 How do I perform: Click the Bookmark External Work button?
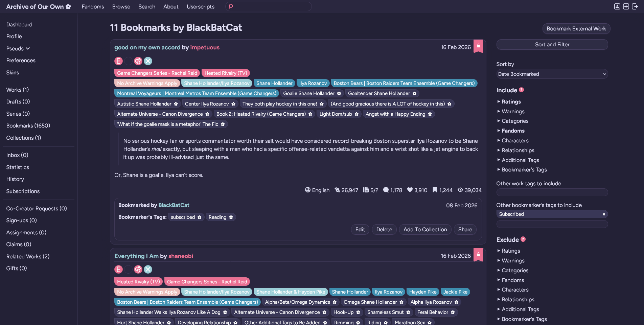[x=576, y=28]
